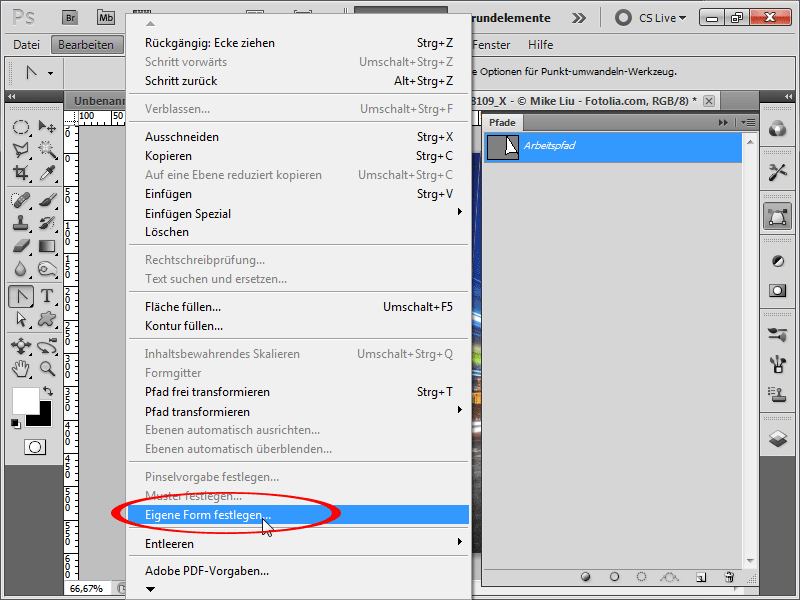Swap foreground and background colors

coord(48,391)
